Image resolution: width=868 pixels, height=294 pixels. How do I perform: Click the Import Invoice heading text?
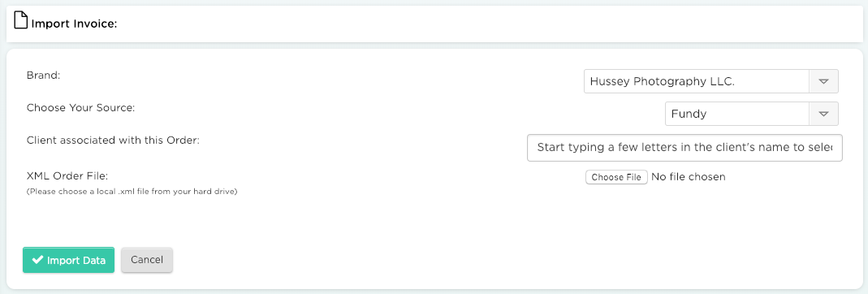click(x=74, y=24)
